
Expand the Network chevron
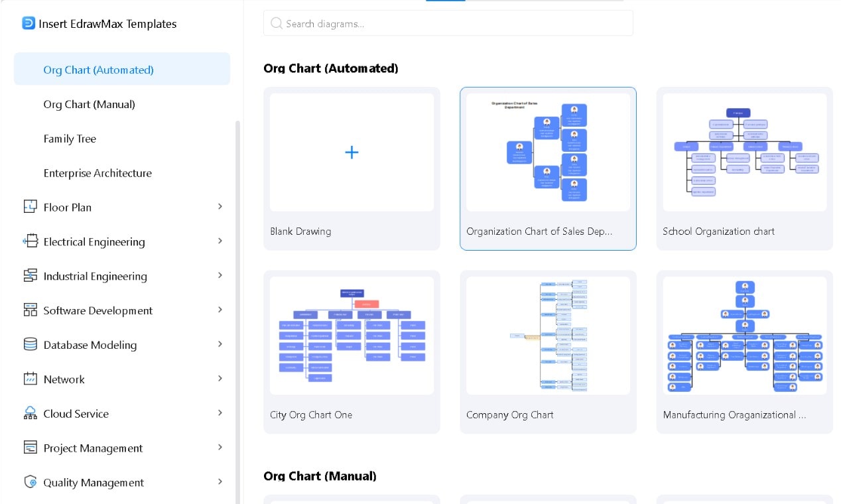220,379
